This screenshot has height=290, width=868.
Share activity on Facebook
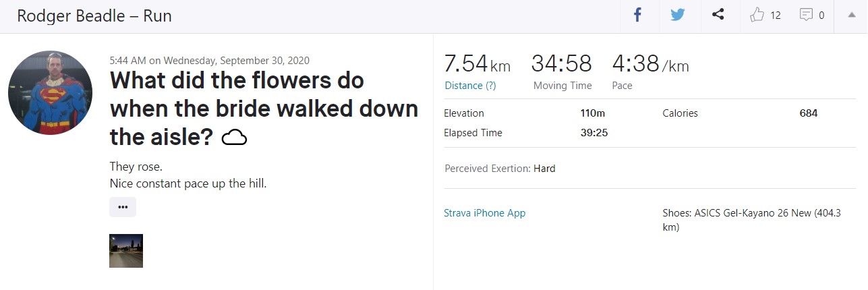point(637,15)
